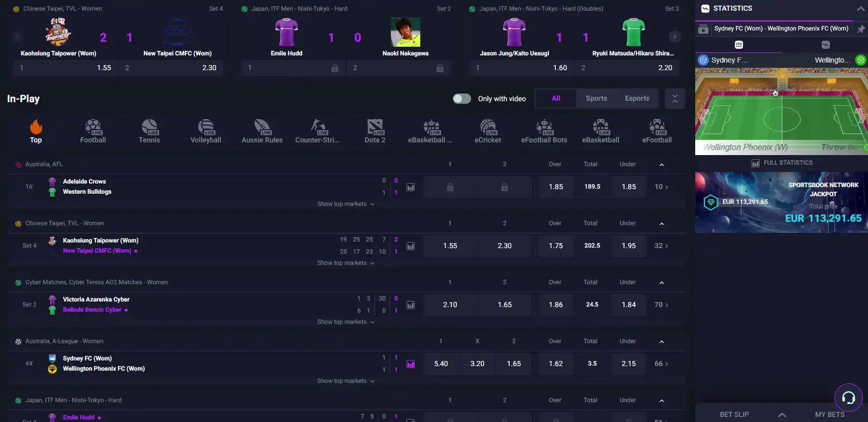Collapse the Japan ITF Men Nishi-Tokyo section
This screenshot has height=422, width=868.
(x=662, y=401)
